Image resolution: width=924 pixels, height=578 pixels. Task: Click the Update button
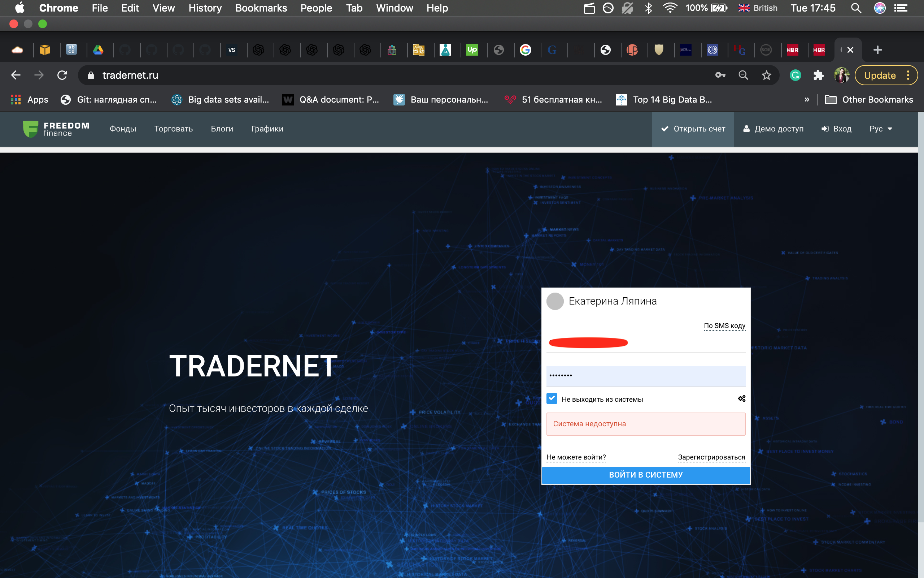(x=880, y=75)
